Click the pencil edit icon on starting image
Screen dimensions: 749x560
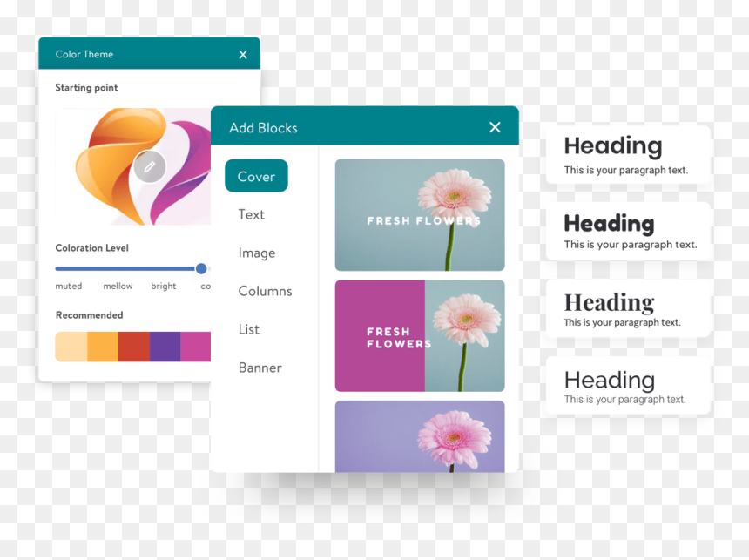(150, 166)
